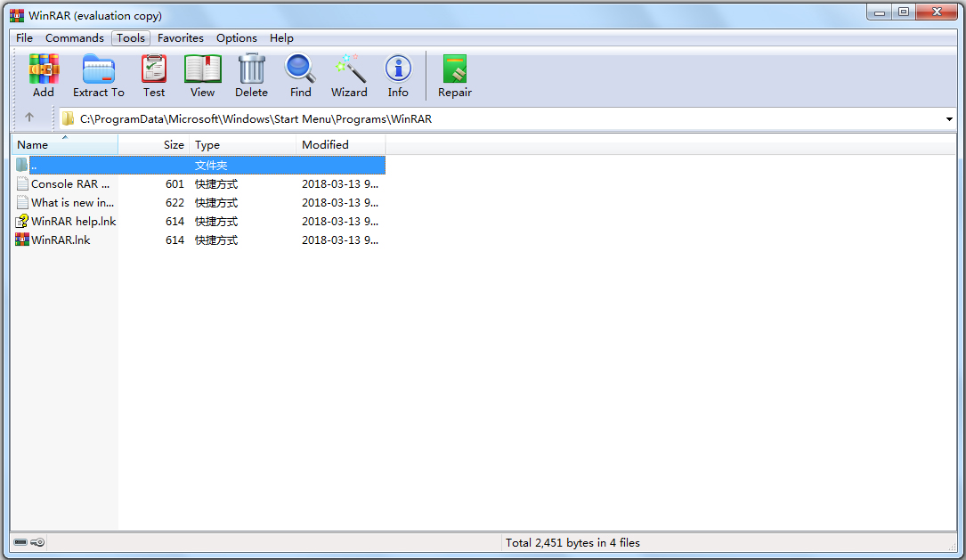Viewport: 966px width, 560px height.
Task: Launch the Wizard wand tool
Action: pyautogui.click(x=349, y=69)
